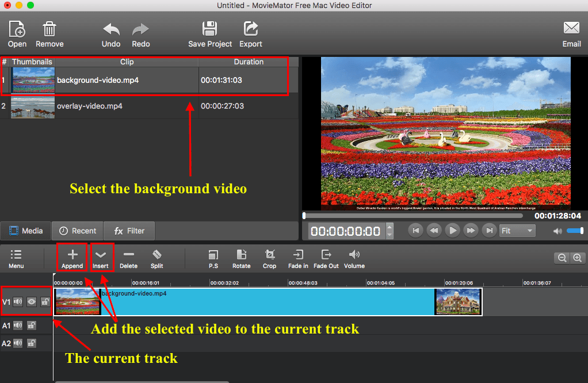Image resolution: width=588 pixels, height=383 pixels.
Task: Open the Email icon
Action: point(571,34)
